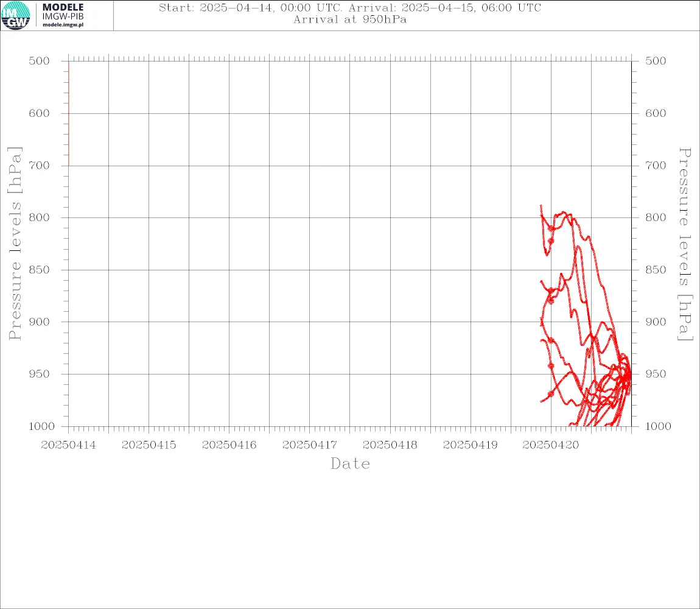Click the date label 20250414
Image resolution: width=700 pixels, height=609 pixels.
point(68,445)
